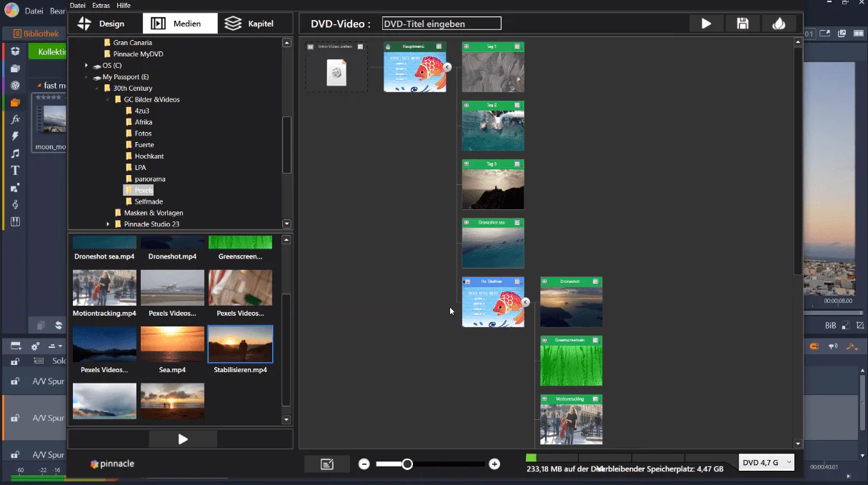Open the Transitions lightning icon
868x485 pixels.
[15, 136]
